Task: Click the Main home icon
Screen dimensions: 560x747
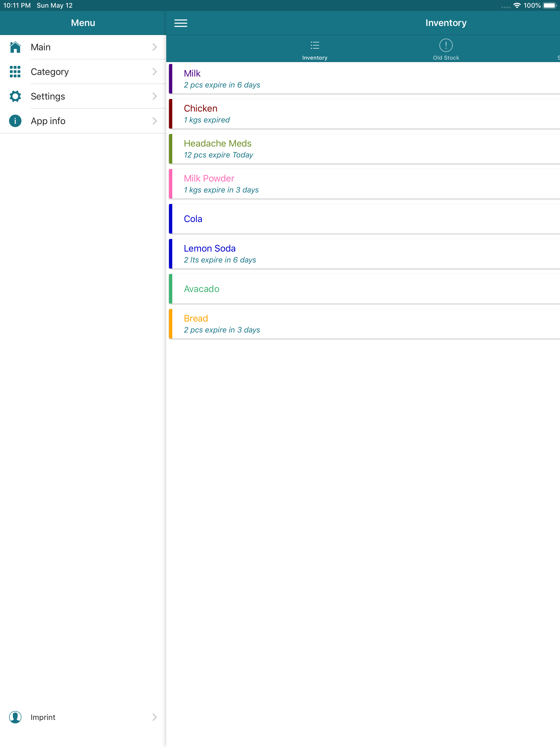Action: pyautogui.click(x=15, y=47)
